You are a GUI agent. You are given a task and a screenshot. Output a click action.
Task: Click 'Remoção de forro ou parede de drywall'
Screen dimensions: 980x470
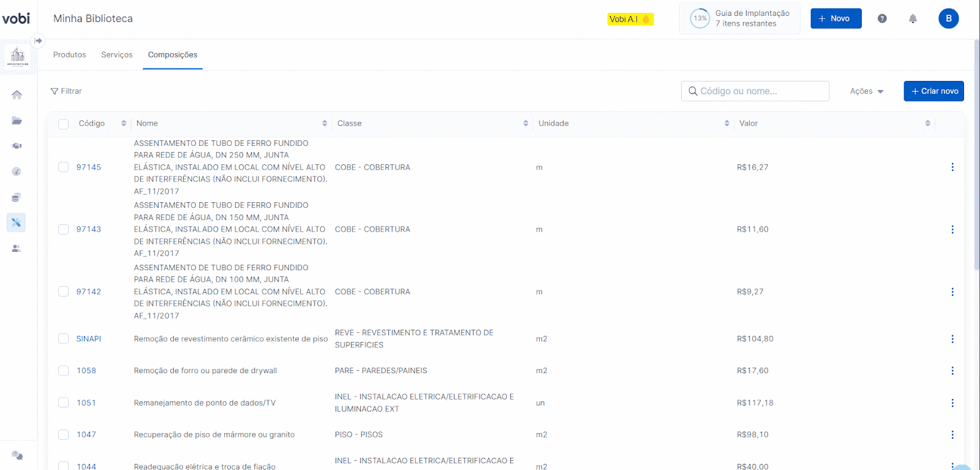(205, 371)
